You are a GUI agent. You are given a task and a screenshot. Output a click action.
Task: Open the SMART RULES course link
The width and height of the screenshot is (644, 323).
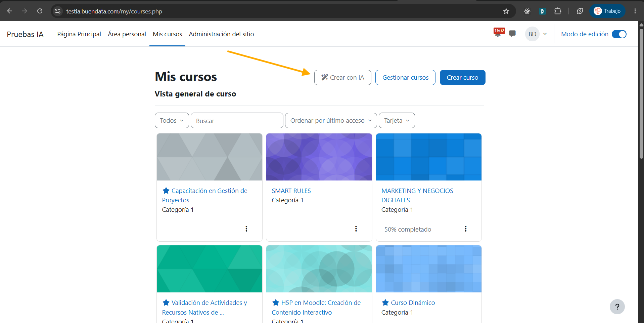291,191
